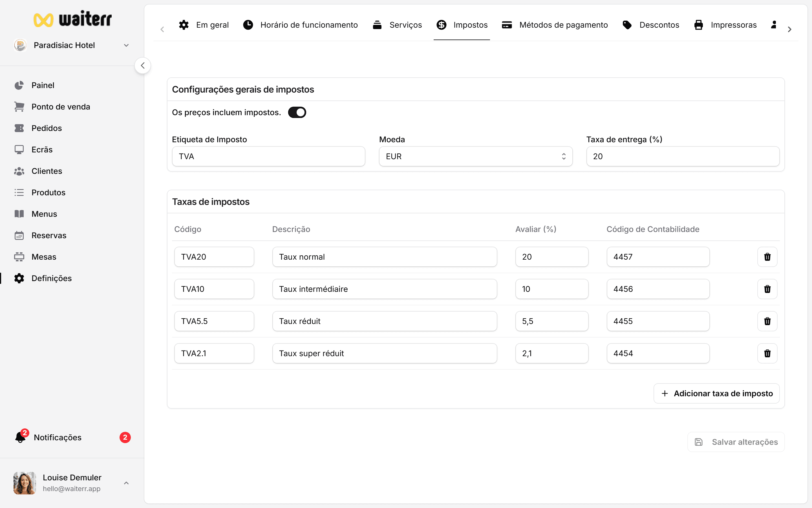
Task: Click the rate field showing 10
Action: [551, 289]
